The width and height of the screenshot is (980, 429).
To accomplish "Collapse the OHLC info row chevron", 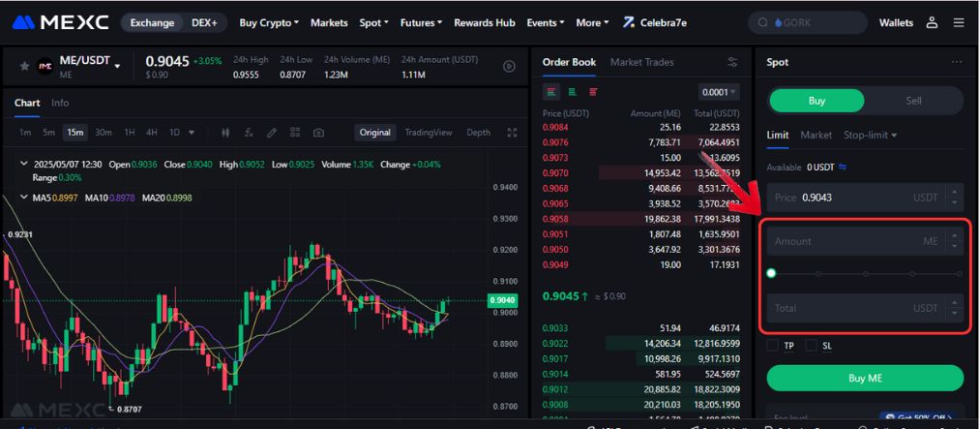I will tap(24, 164).
